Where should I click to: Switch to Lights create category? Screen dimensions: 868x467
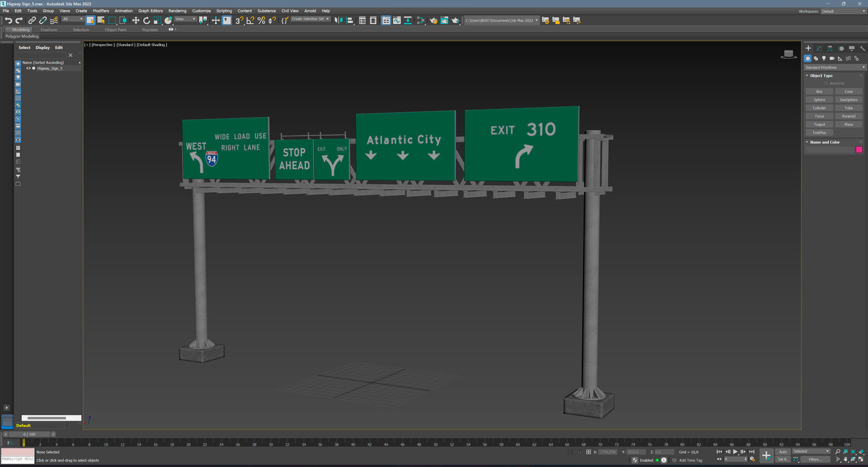[x=824, y=58]
